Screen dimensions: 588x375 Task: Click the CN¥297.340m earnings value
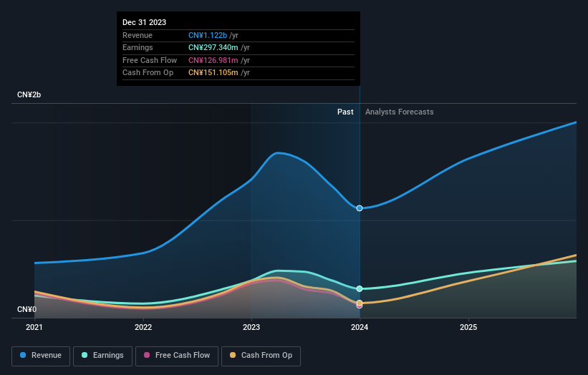tap(213, 47)
